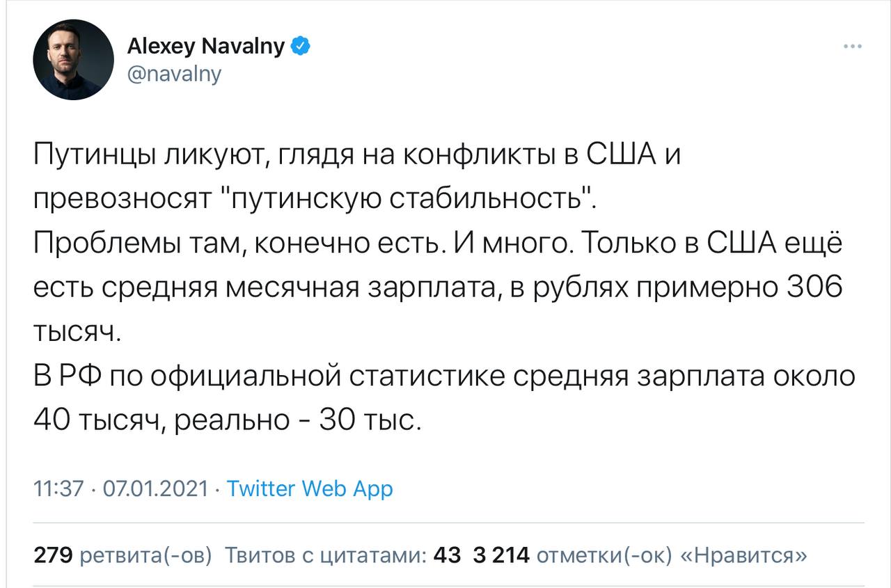The height and width of the screenshot is (588, 891).
Task: Open the отметки(-ок) «Нравится» likes list
Action: [x=672, y=555]
